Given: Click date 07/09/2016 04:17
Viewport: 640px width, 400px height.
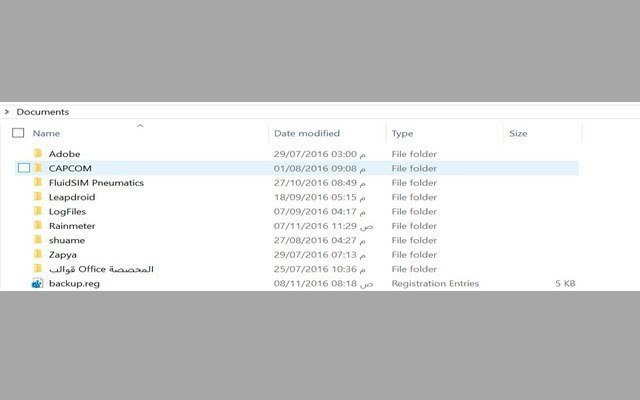Looking at the screenshot, I should click(x=320, y=211).
